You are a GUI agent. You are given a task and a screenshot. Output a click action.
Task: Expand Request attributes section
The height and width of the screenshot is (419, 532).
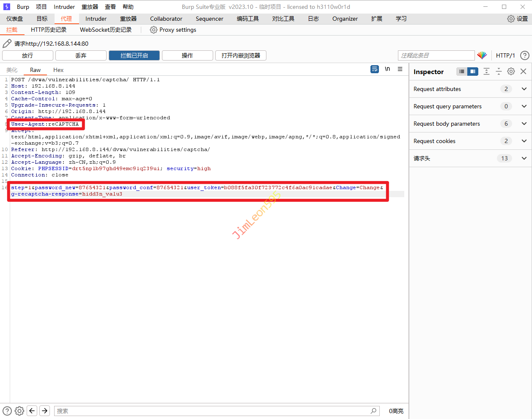click(x=524, y=89)
